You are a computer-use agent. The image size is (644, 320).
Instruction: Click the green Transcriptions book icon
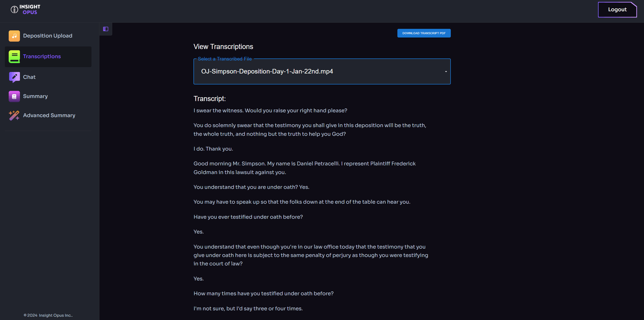(x=14, y=57)
